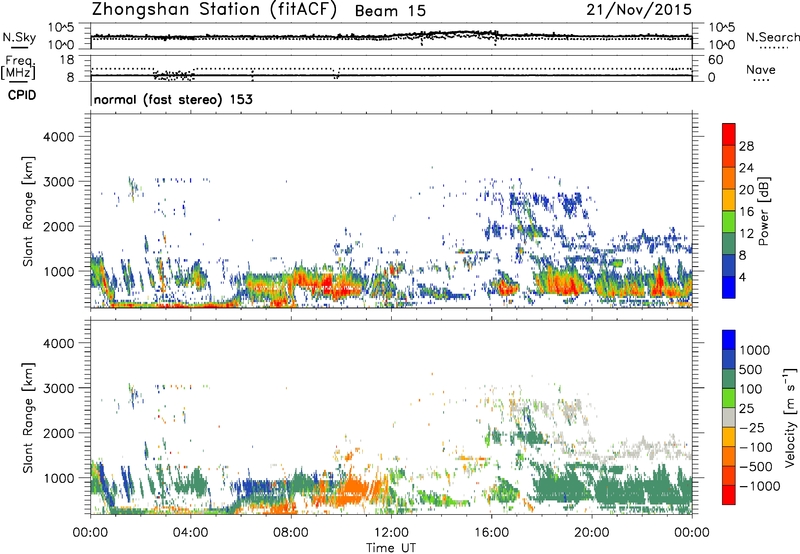
Task: Click the '20:00' time axis label
Action: 591,533
